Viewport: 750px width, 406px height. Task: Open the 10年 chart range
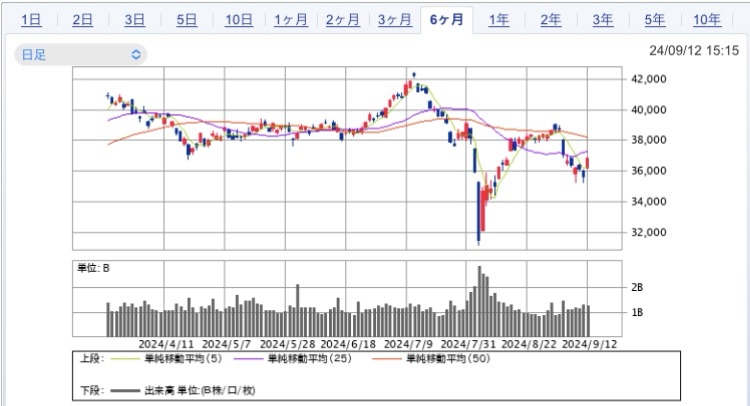pos(707,20)
